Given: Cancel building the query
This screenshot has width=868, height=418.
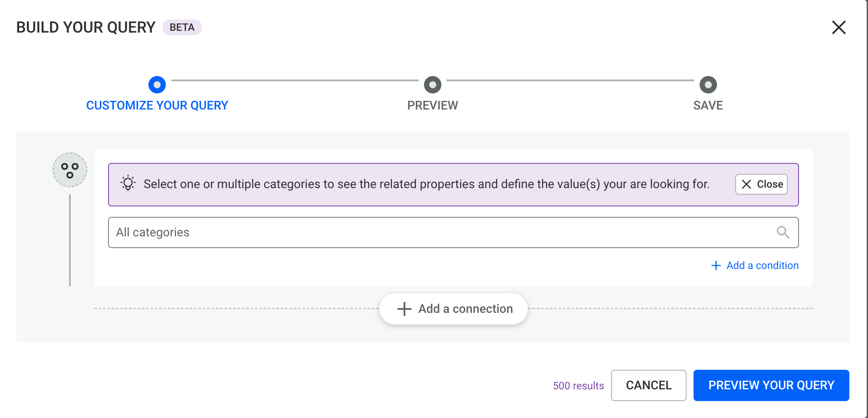Looking at the screenshot, I should point(648,385).
